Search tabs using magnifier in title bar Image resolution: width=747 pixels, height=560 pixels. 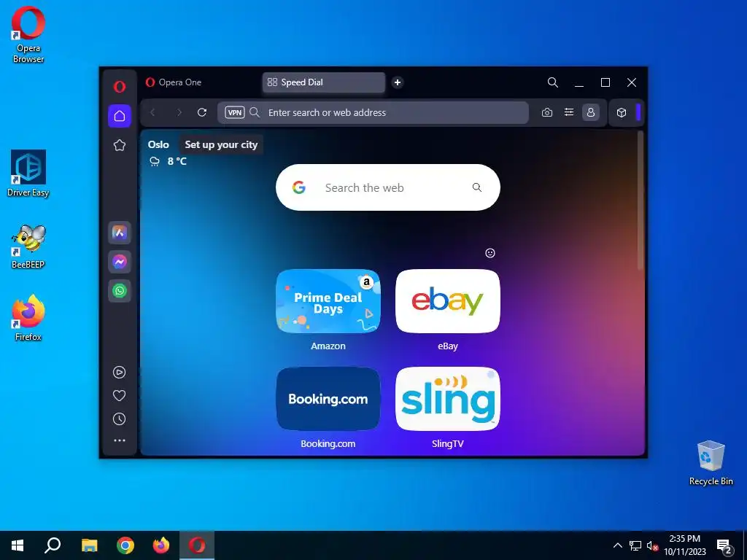[x=553, y=82]
